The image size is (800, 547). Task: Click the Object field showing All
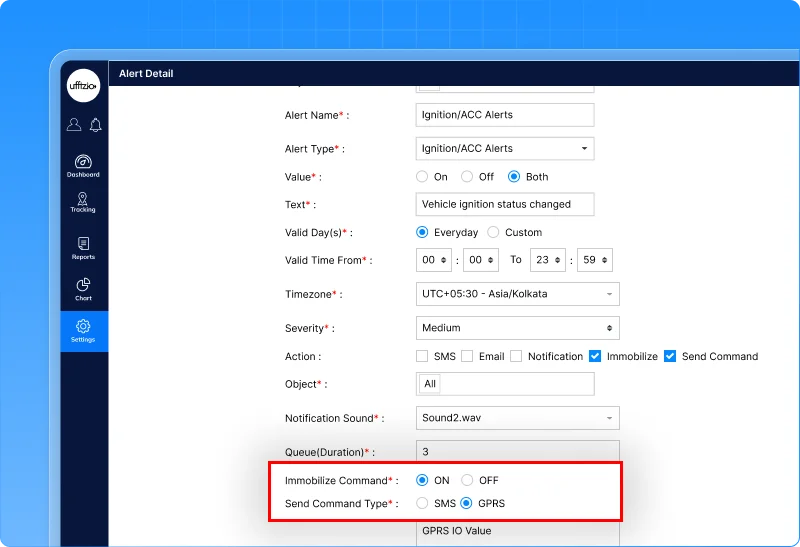pos(505,384)
